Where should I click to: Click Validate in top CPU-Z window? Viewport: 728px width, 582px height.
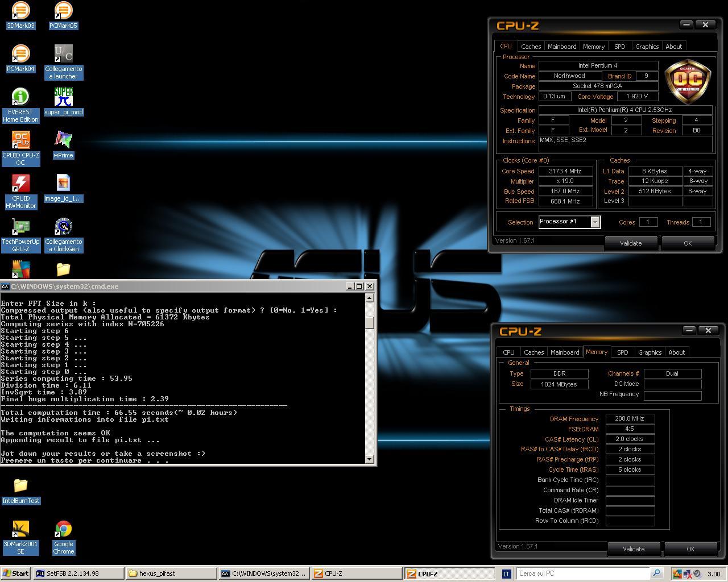tap(631, 243)
